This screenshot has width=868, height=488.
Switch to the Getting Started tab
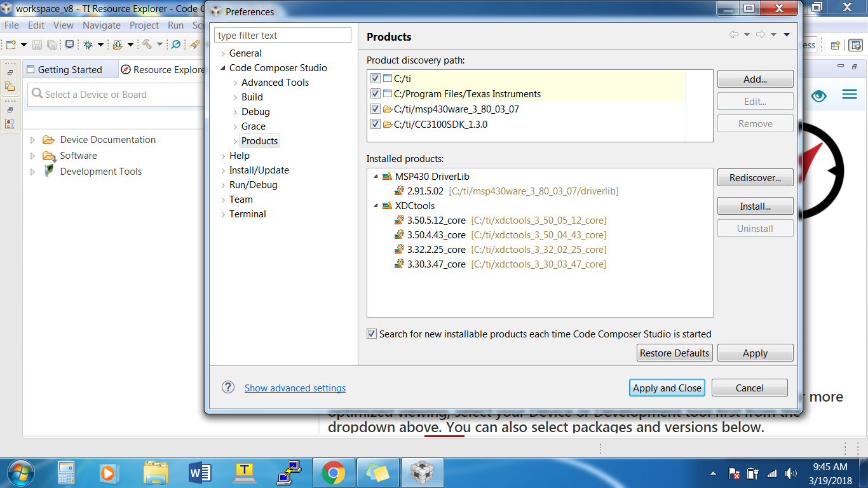(70, 69)
